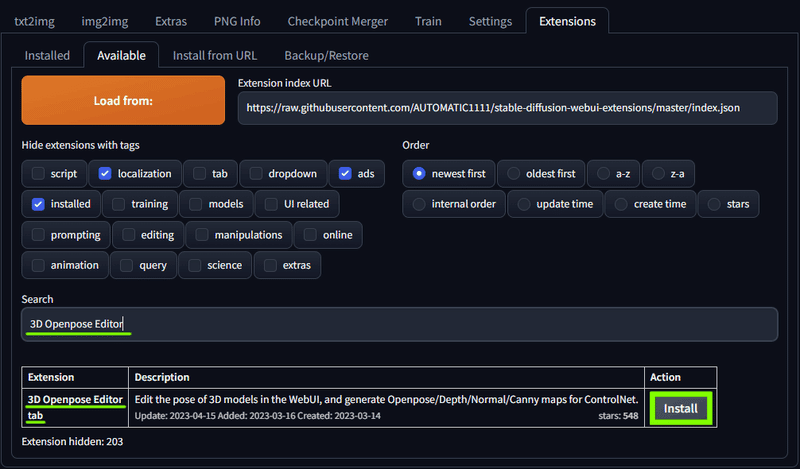The height and width of the screenshot is (469, 800).
Task: Enable the script tag checkbox
Action: 38,174
